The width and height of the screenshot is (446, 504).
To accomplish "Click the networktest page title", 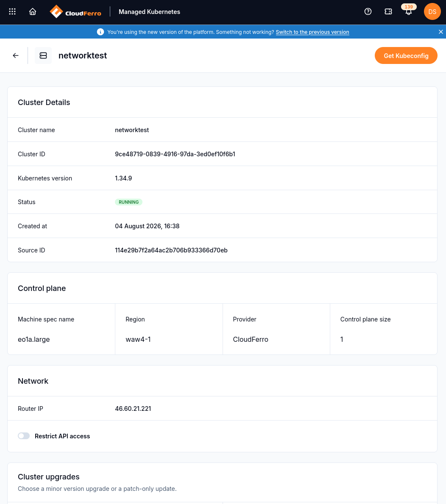I will point(83,55).
